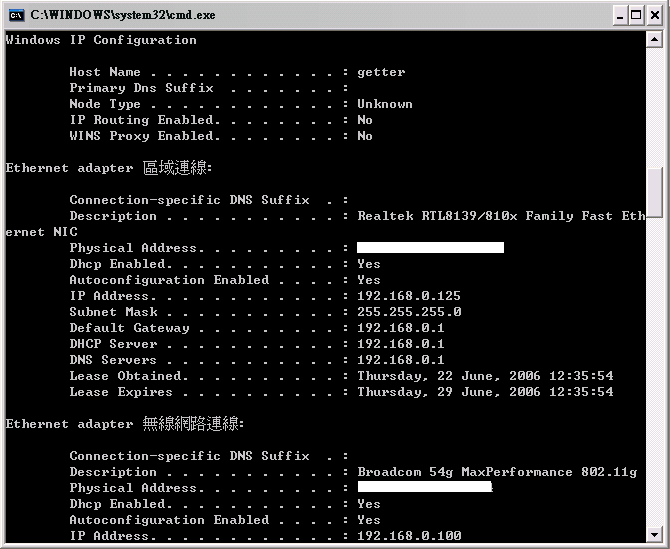
Task: Click the Windows IP Configuration heading
Action: click(101, 40)
